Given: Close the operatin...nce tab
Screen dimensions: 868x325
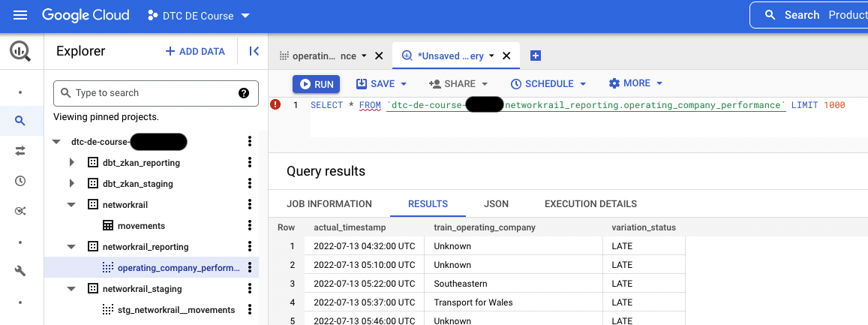Looking at the screenshot, I should pyautogui.click(x=379, y=56).
